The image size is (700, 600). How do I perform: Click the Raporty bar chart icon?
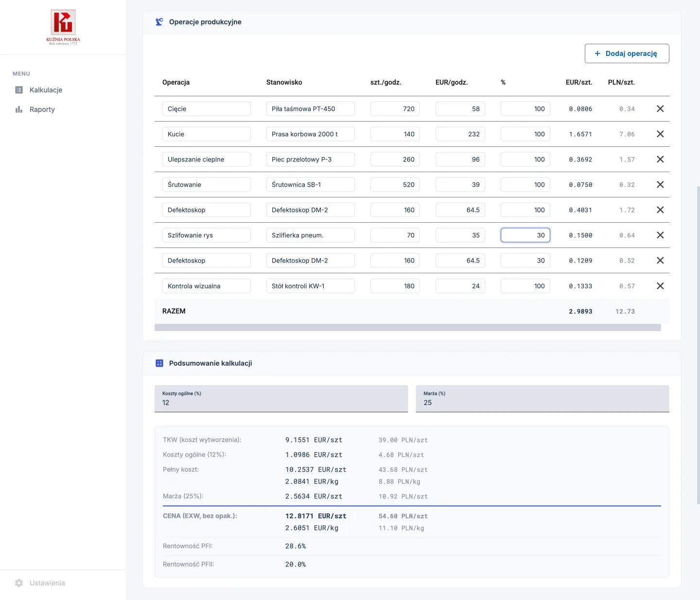coord(19,109)
